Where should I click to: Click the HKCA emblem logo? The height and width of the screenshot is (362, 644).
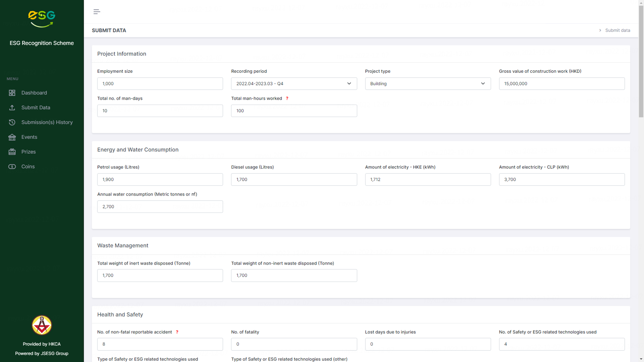pos(42,325)
